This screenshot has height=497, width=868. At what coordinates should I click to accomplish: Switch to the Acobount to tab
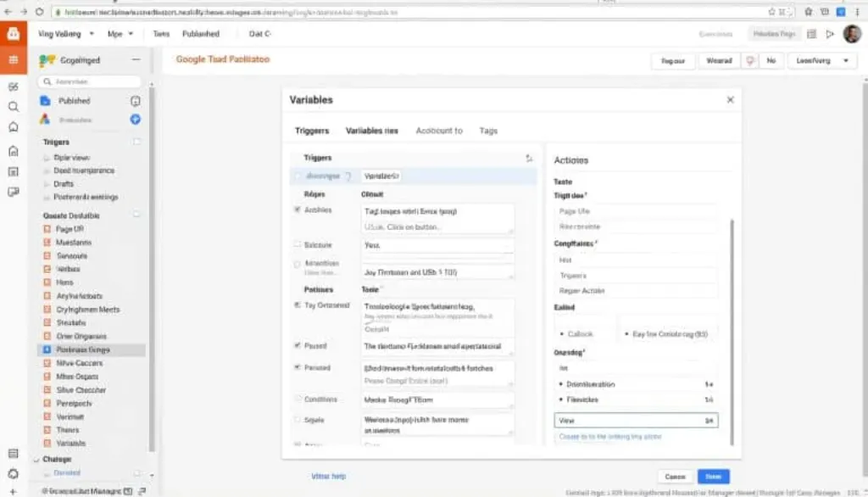[x=439, y=131]
